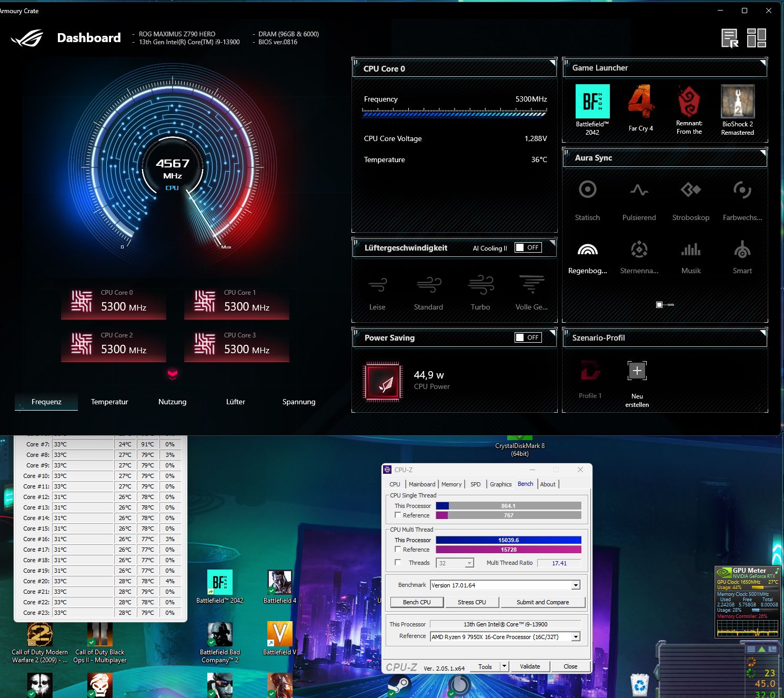The width and height of the screenshot is (784, 698).
Task: Toggle Power Saving switch
Action: pyautogui.click(x=528, y=337)
